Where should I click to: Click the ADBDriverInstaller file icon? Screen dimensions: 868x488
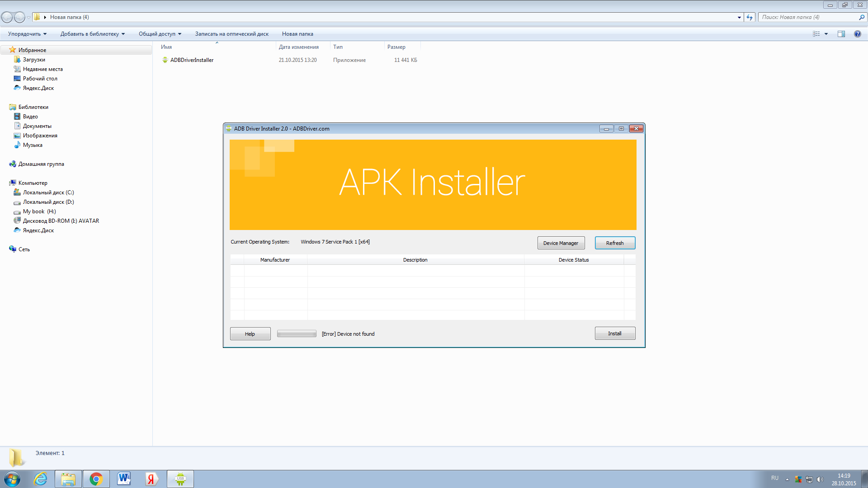pos(165,60)
